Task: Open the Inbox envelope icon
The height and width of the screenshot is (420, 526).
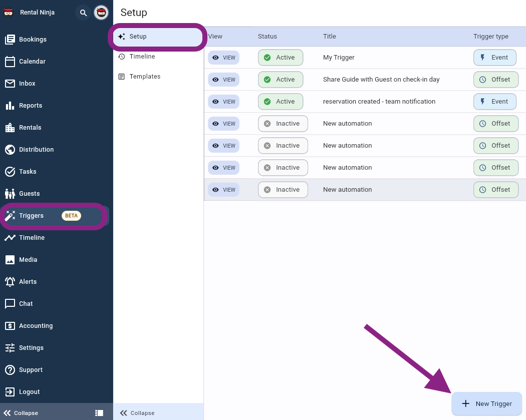Action: 10,84
